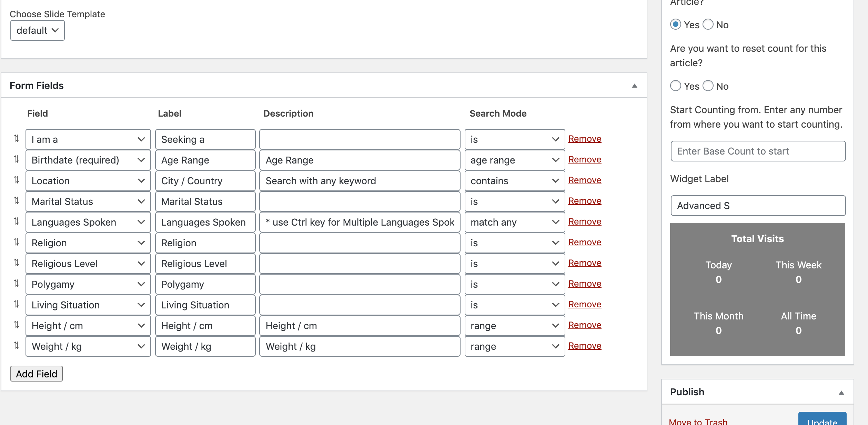Click the 'Form Fields' panel title
868x425 pixels.
point(37,86)
